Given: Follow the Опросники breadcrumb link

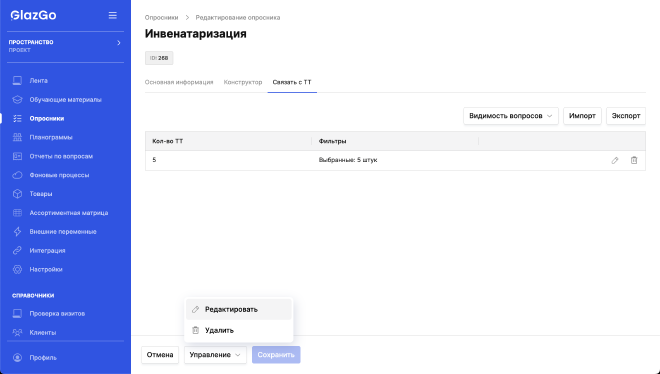Looking at the screenshot, I should point(161,18).
